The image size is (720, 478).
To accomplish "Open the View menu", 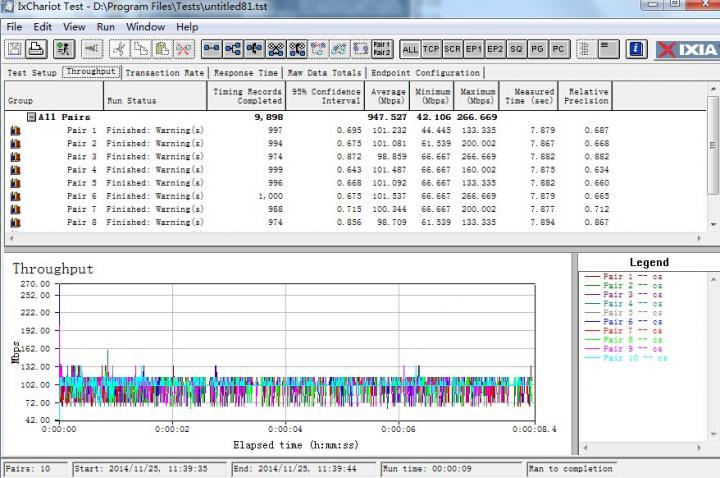I will click(x=74, y=27).
